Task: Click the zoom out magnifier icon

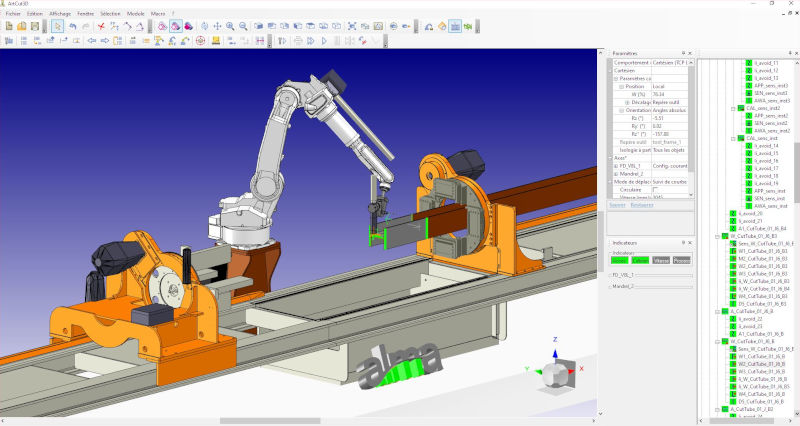Action: [243, 25]
